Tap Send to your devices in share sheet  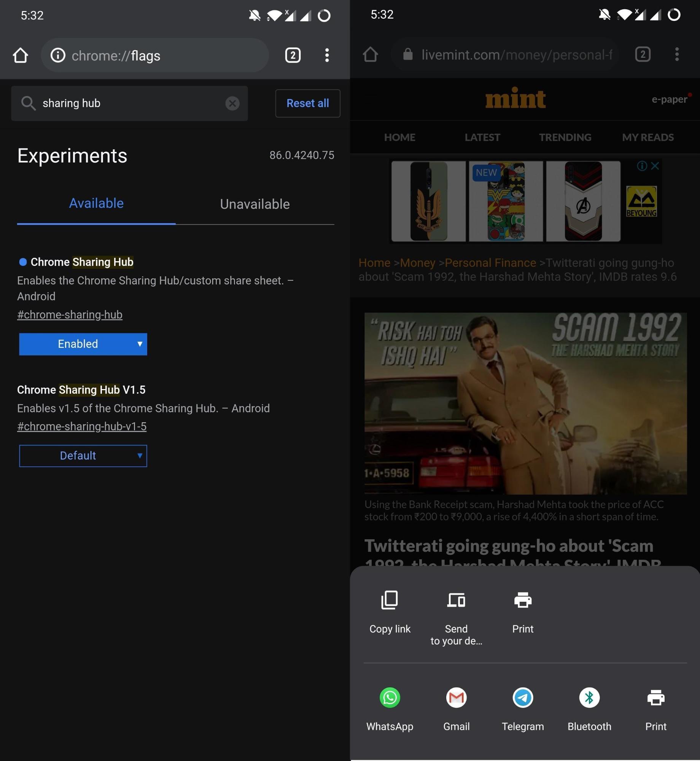[456, 618]
